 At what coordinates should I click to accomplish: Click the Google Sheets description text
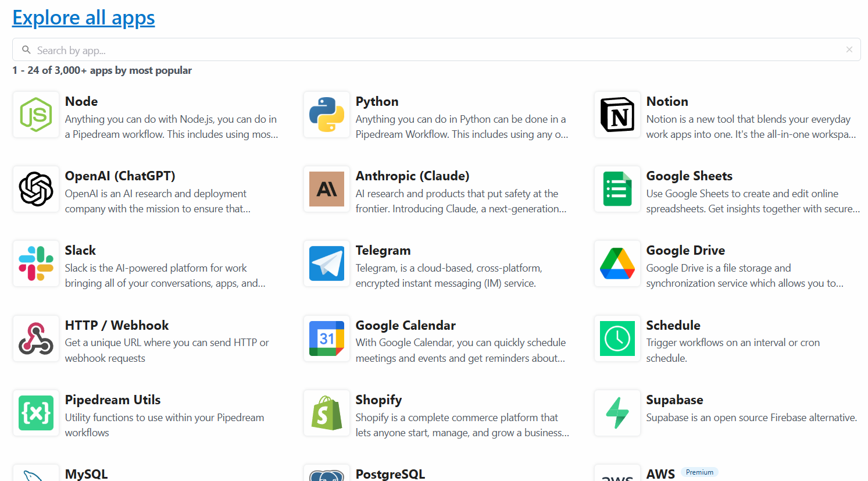[x=753, y=201]
